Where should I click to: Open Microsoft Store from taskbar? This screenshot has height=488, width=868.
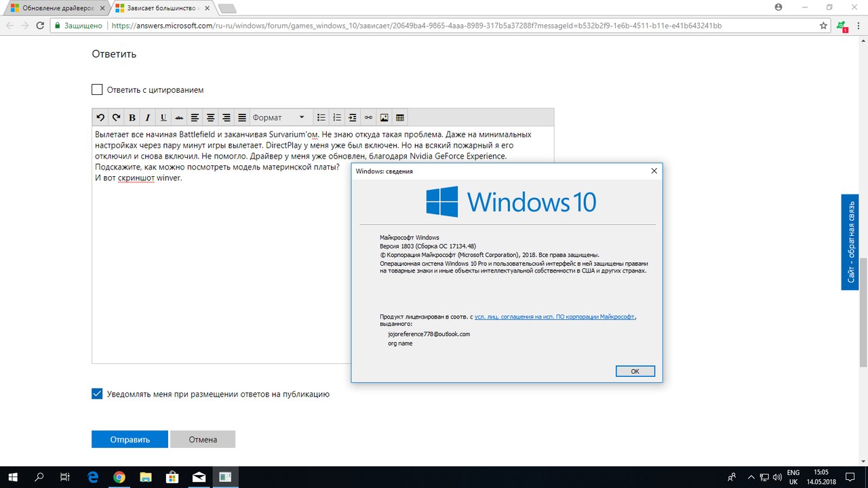pos(172,477)
